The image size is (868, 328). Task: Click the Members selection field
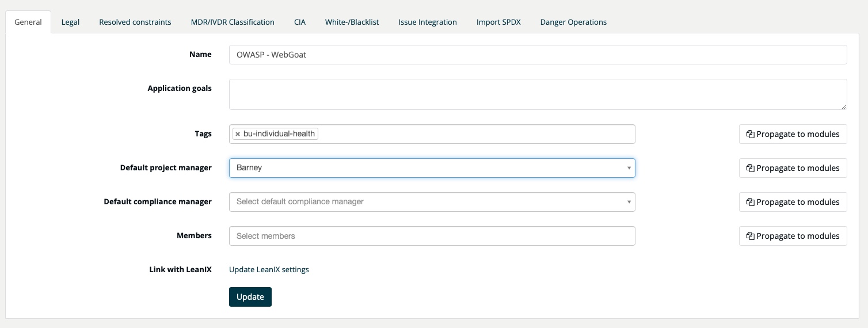point(432,236)
